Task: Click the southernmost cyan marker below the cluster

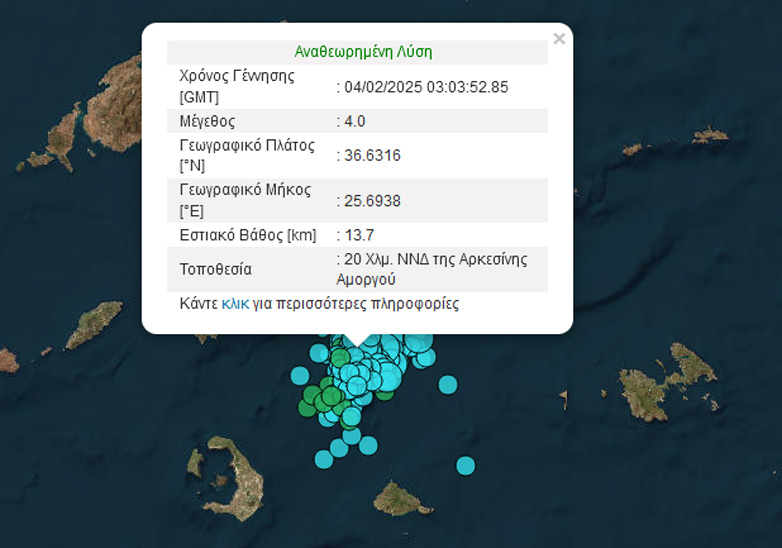Action: click(324, 459)
